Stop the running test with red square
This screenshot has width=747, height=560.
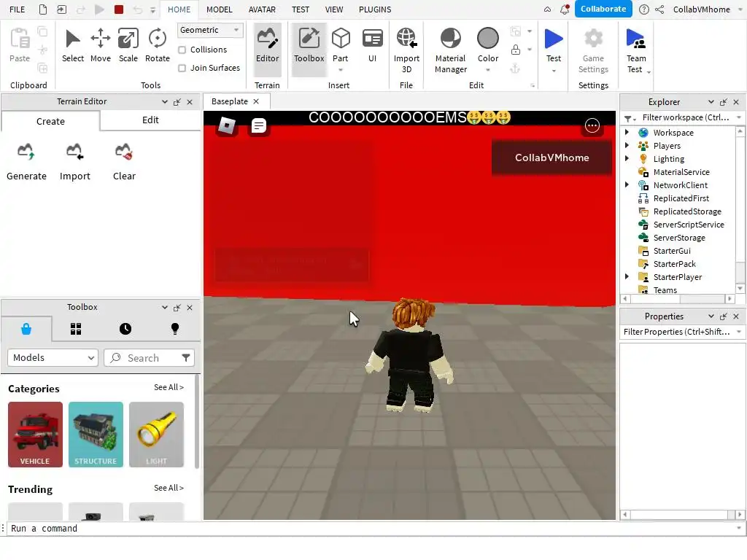(x=119, y=9)
